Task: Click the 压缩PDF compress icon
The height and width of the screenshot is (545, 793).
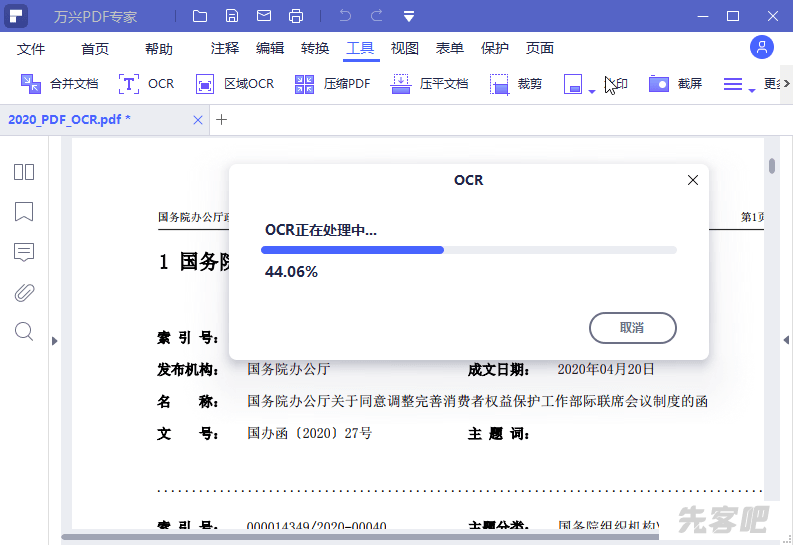Action: pos(305,84)
